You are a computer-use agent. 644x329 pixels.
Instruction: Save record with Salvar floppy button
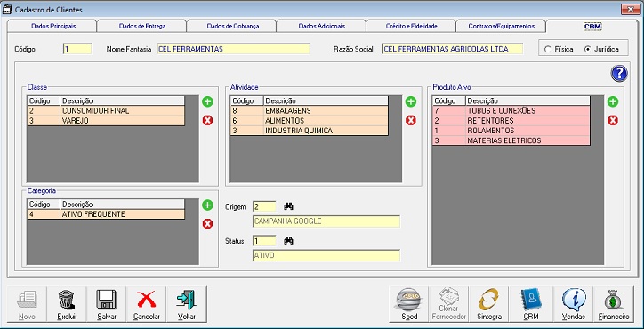pos(107,305)
